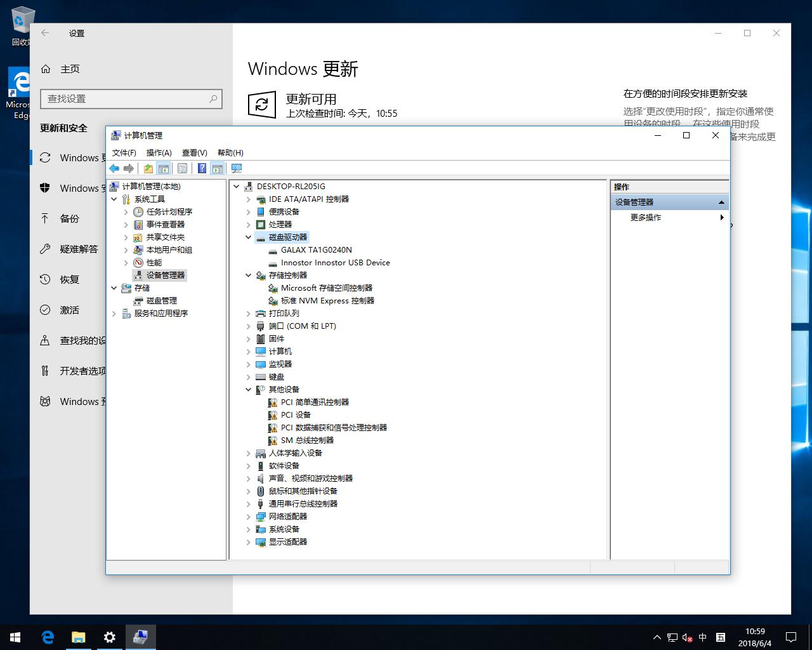Expand the 网络适配器 category

pos(248,516)
